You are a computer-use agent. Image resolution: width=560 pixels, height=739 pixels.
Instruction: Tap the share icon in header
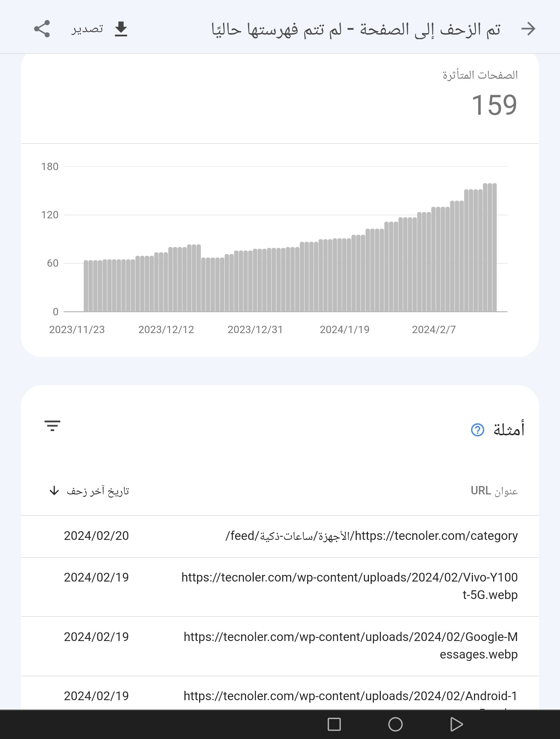point(42,29)
